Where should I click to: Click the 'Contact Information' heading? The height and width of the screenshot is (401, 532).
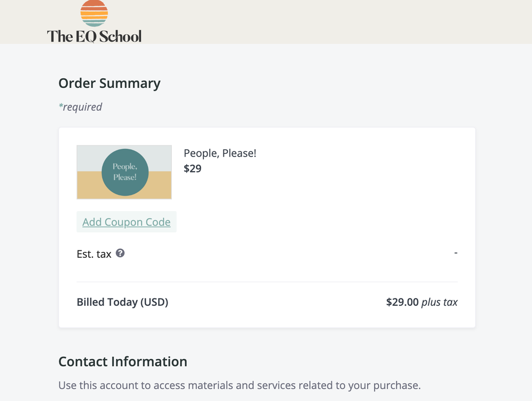click(122, 362)
